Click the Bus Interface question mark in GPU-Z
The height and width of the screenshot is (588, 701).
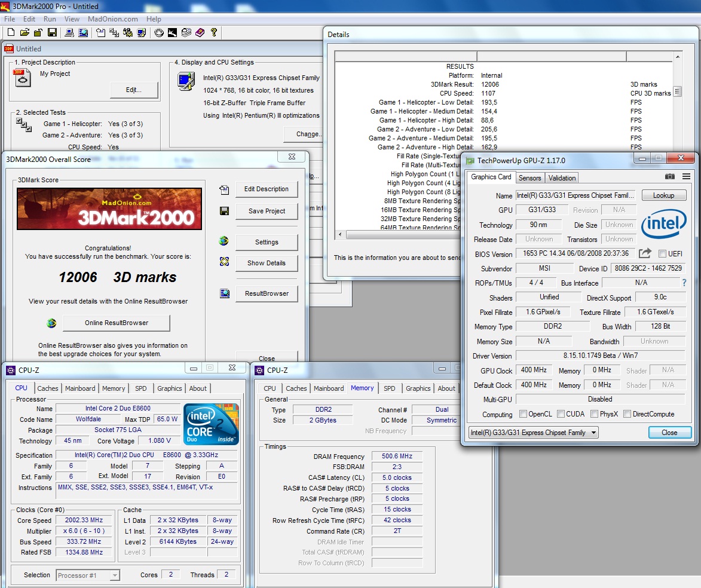(684, 283)
